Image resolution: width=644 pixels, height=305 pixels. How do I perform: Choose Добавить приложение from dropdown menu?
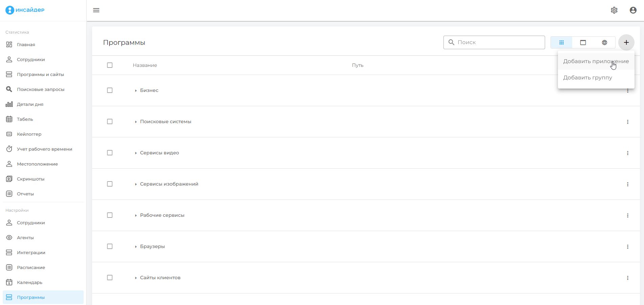tap(596, 61)
